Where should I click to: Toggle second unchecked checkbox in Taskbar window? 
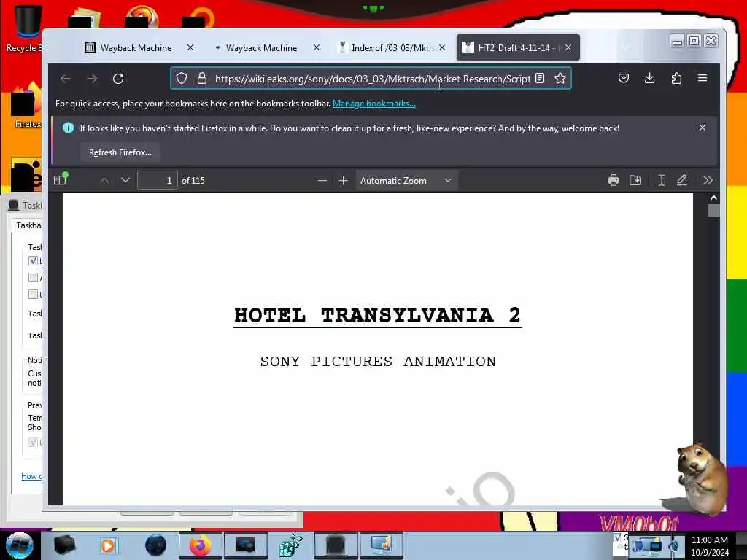click(x=33, y=277)
